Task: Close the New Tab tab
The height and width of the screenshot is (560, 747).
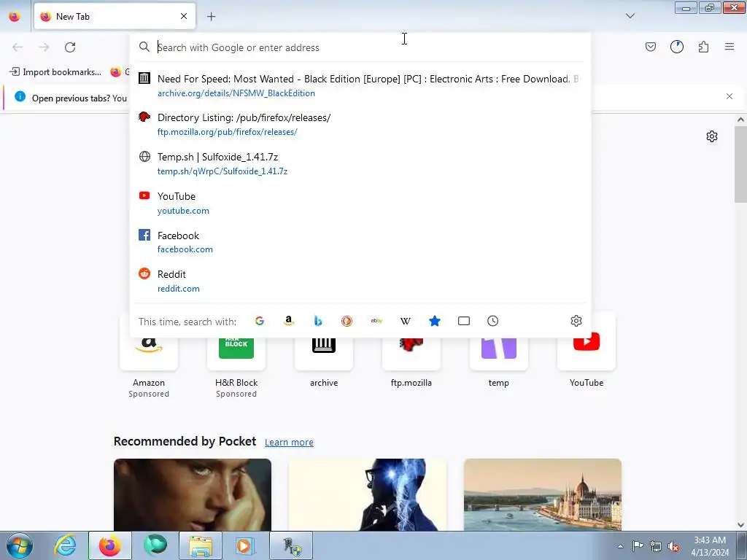Action: tap(184, 16)
